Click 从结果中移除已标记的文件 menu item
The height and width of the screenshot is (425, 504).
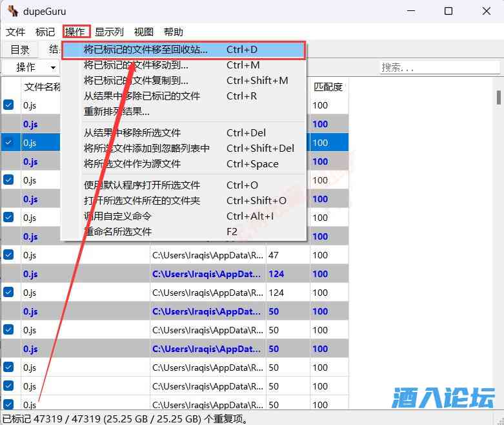(142, 96)
